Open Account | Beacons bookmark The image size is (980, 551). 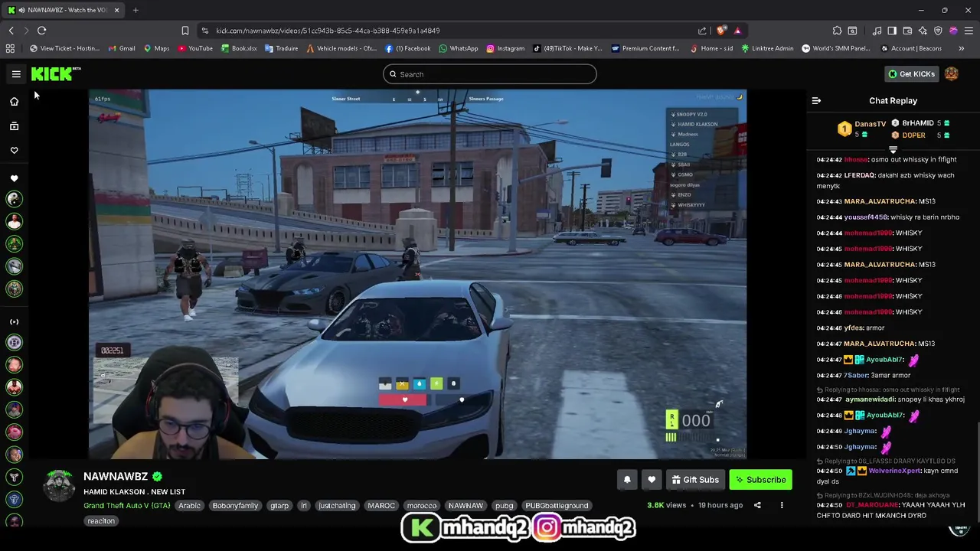910,48
